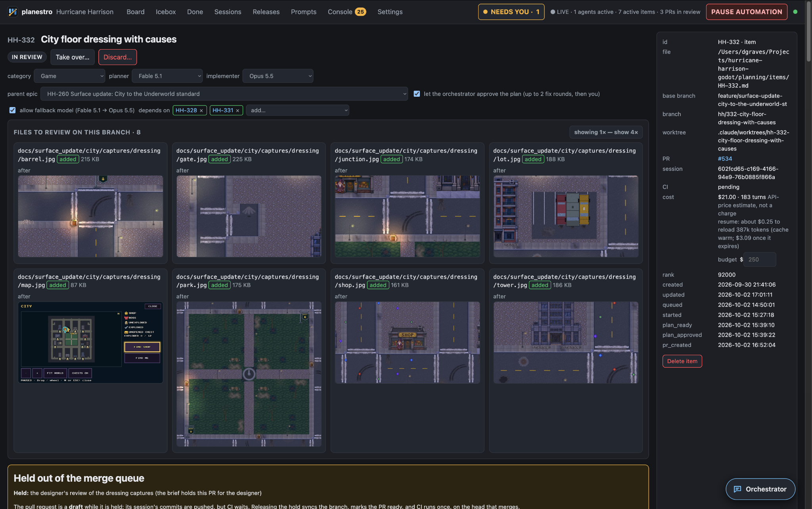Open the barrel.jpg capture thumbnail
This screenshot has height=509, width=812.
tap(90, 216)
